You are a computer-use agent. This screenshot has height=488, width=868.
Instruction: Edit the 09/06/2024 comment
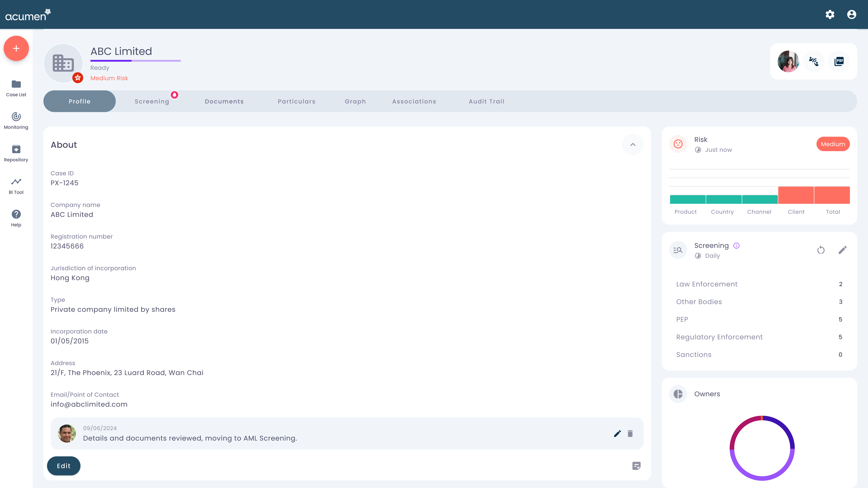pyautogui.click(x=617, y=433)
